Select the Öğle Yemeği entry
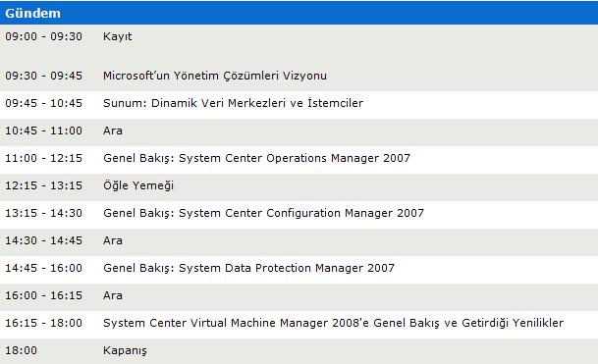The width and height of the screenshot is (598, 364). [138, 185]
